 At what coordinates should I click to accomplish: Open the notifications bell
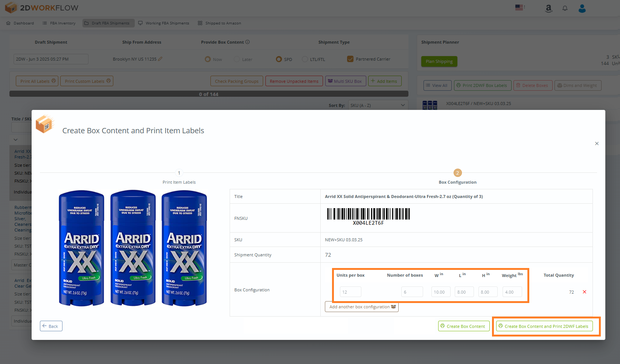[x=565, y=8]
